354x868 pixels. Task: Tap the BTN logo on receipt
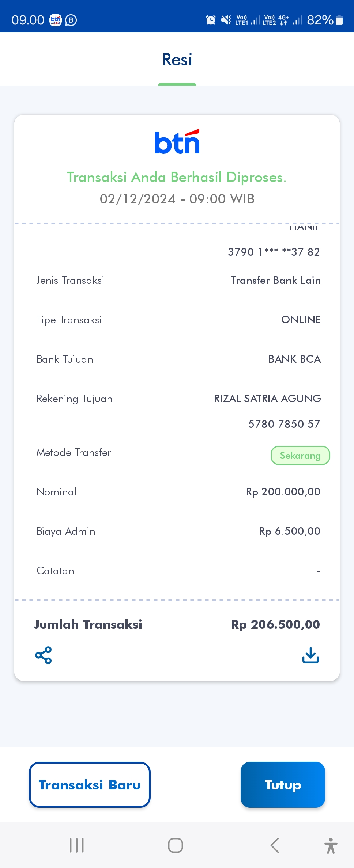coord(177,142)
